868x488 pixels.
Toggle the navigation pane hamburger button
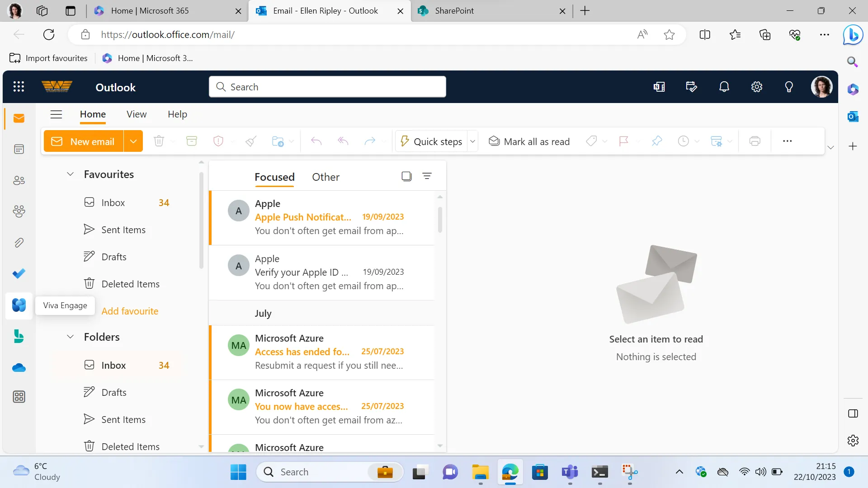click(x=56, y=114)
